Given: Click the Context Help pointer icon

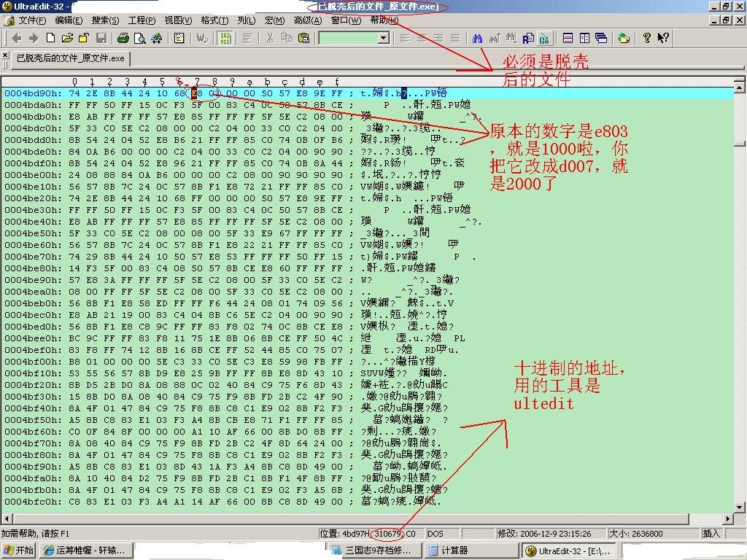Looking at the screenshot, I should click(x=663, y=38).
